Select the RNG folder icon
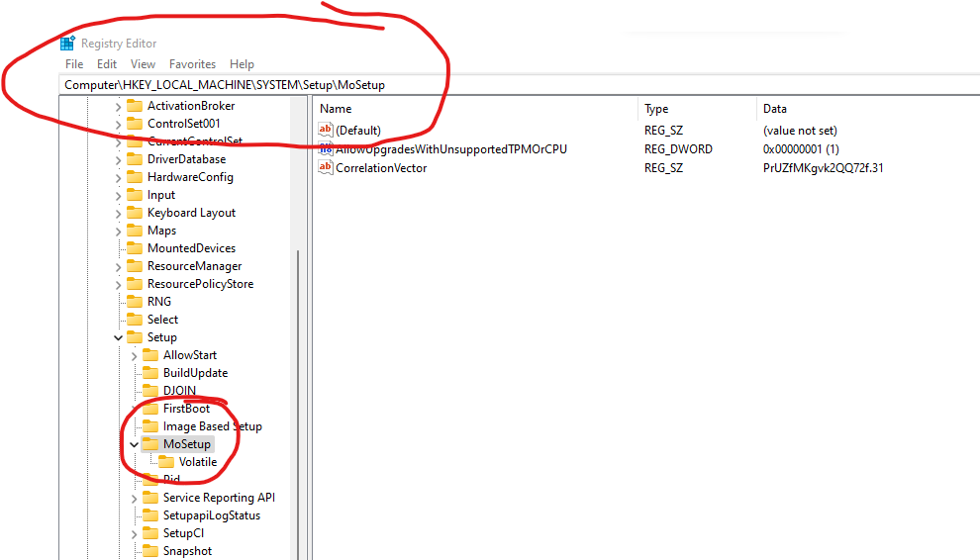 (135, 301)
